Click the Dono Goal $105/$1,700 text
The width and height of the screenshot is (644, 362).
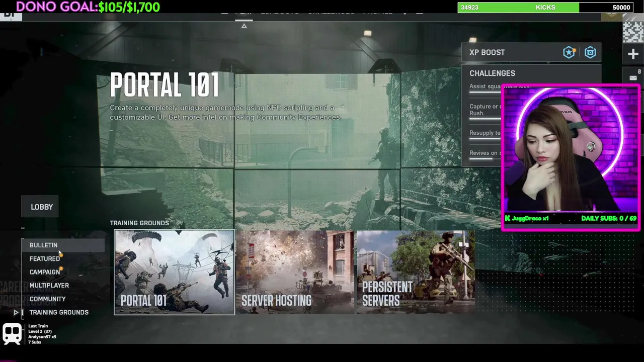[x=88, y=7]
